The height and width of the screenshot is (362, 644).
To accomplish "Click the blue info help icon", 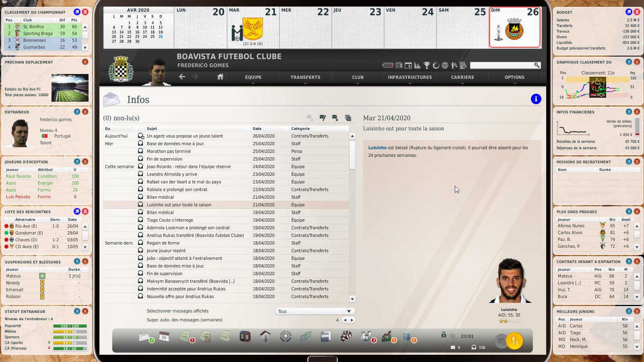I will (536, 99).
